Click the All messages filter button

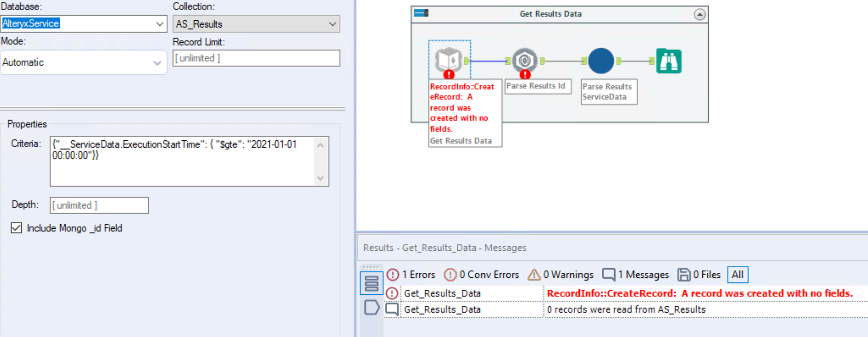click(738, 275)
